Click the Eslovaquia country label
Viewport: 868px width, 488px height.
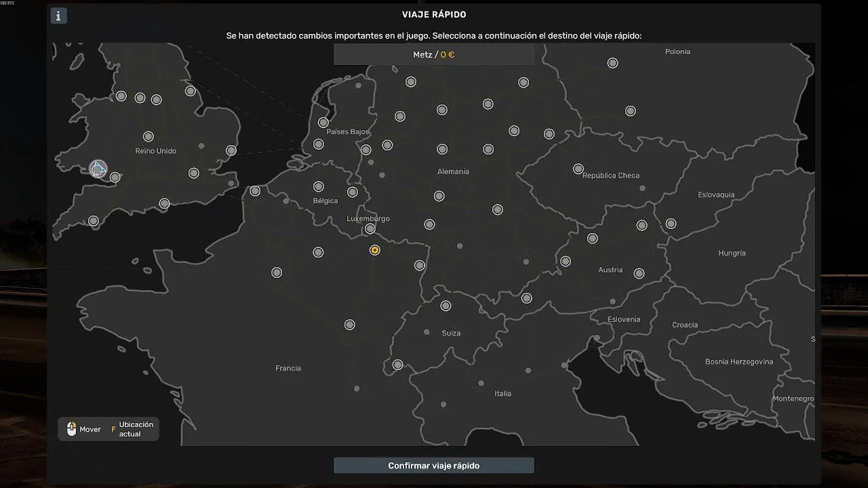(716, 195)
